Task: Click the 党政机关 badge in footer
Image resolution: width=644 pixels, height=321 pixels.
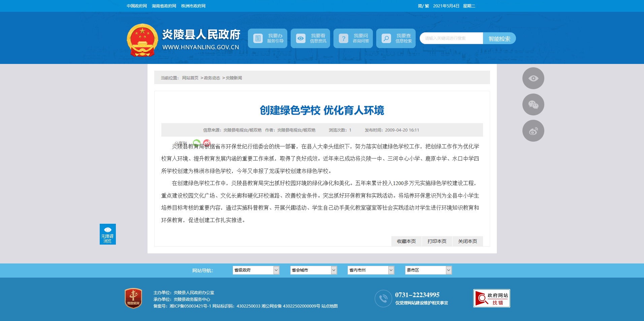Action: pyautogui.click(x=133, y=298)
